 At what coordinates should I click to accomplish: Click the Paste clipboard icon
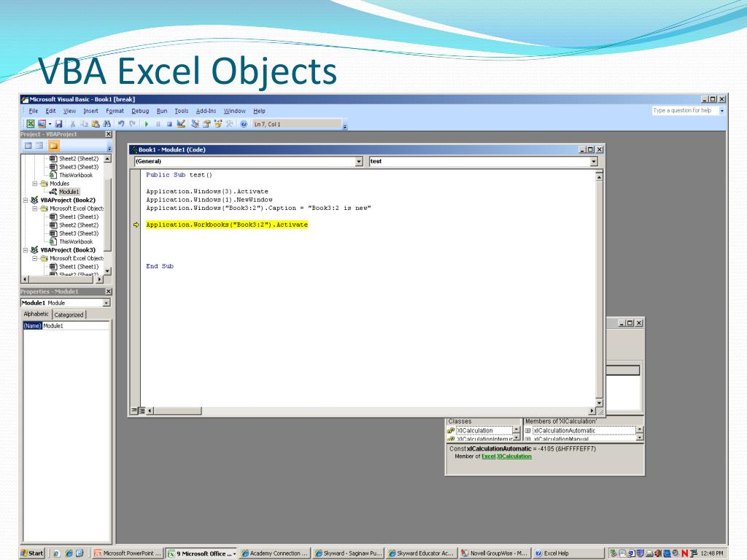96,124
